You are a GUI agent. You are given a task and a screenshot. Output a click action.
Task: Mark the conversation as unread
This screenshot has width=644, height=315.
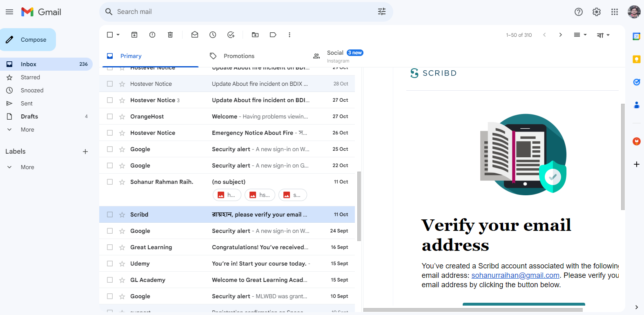[x=195, y=35]
